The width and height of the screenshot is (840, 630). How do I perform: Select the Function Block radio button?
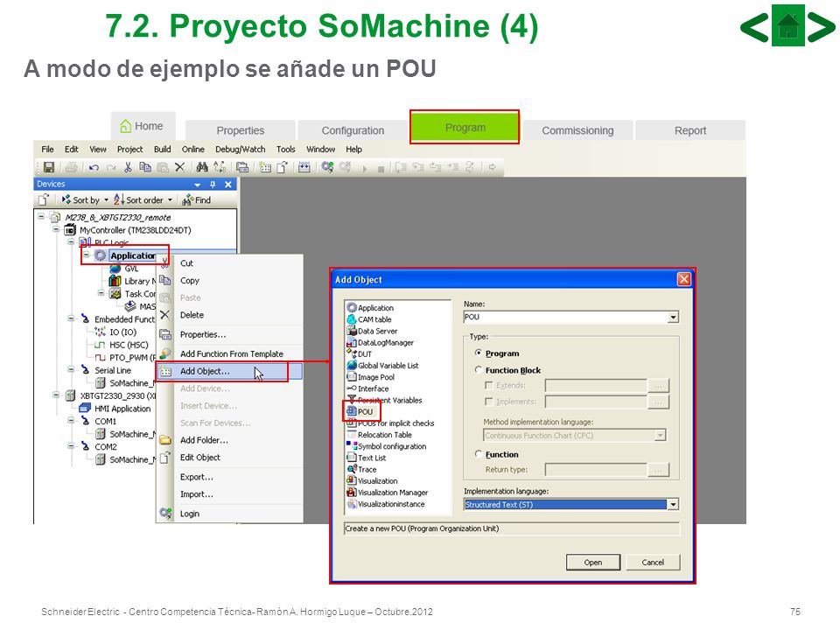(x=479, y=369)
